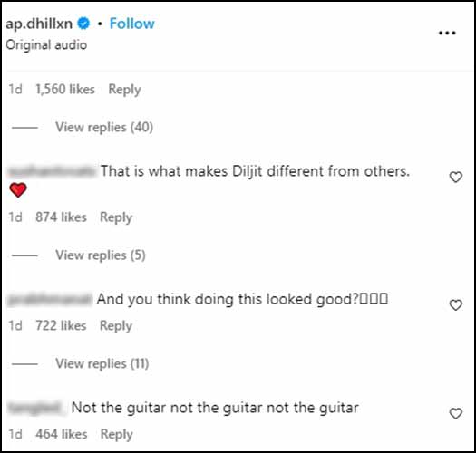Reply to the comment with 722 likes
The image size is (476, 453).
(116, 326)
